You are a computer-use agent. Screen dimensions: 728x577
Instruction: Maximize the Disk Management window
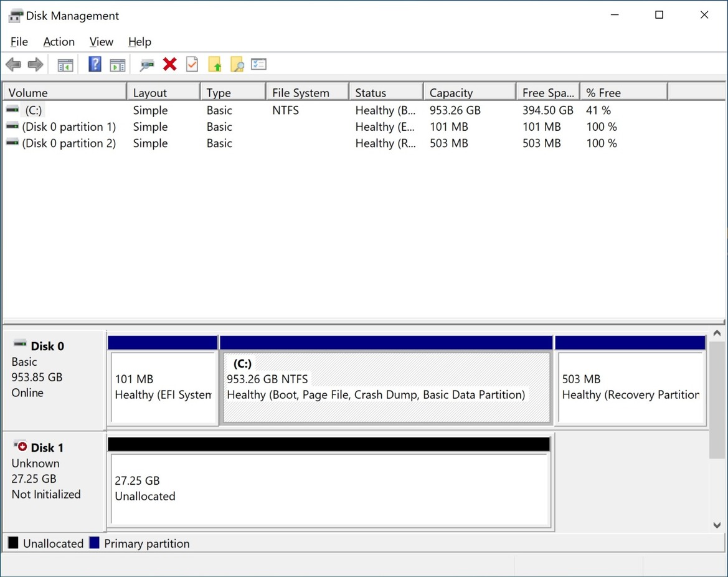click(x=659, y=15)
